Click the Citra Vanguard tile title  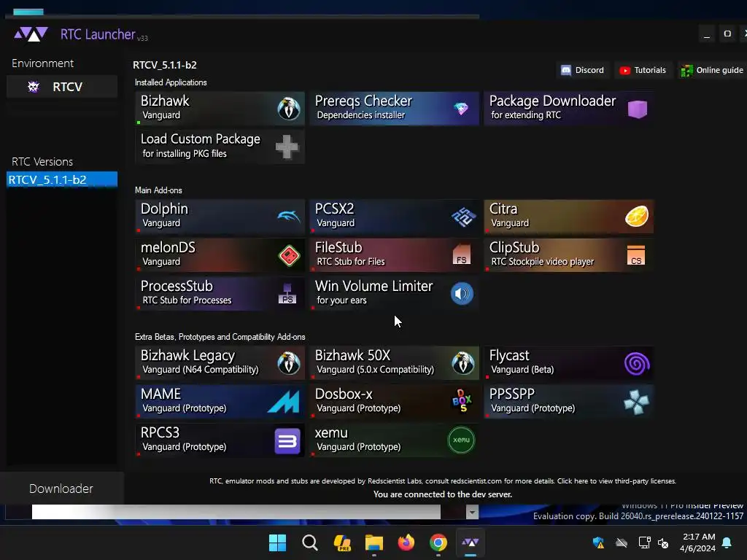pyautogui.click(x=503, y=209)
